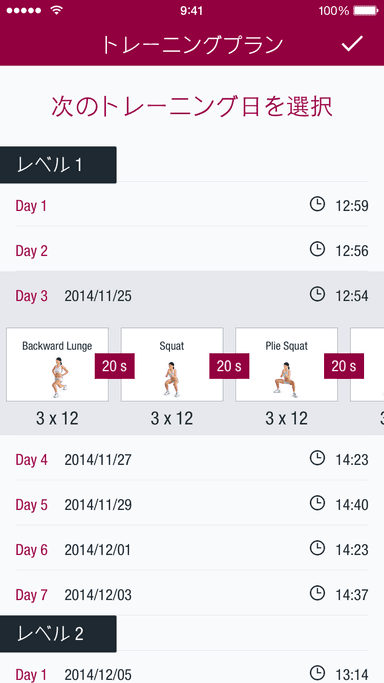The image size is (384, 683).
Task: Tap the レベル 1 section header
Action: pos(58,165)
